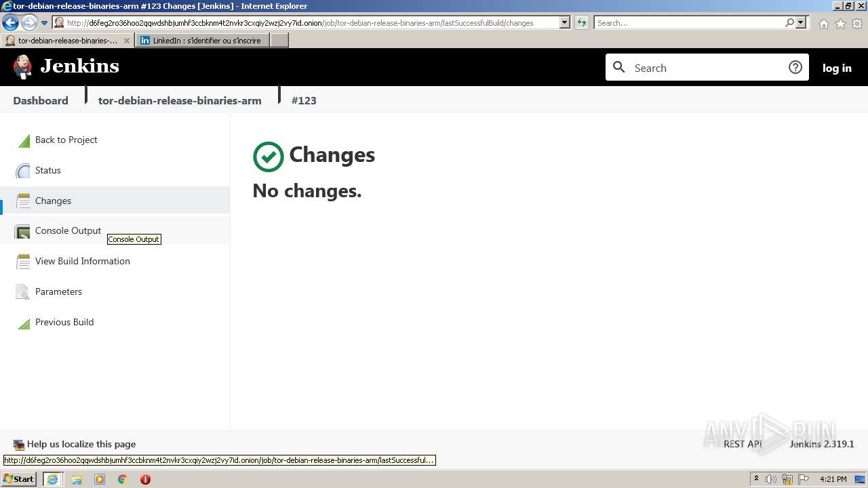Image resolution: width=868 pixels, height=488 pixels.
Task: Focus the IE Search box
Action: point(690,23)
